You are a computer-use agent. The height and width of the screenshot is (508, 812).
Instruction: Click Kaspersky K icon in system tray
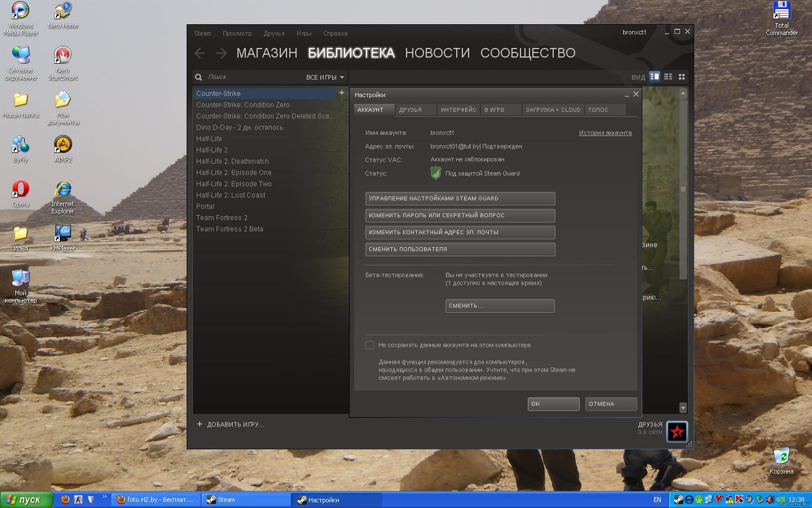tap(739, 499)
